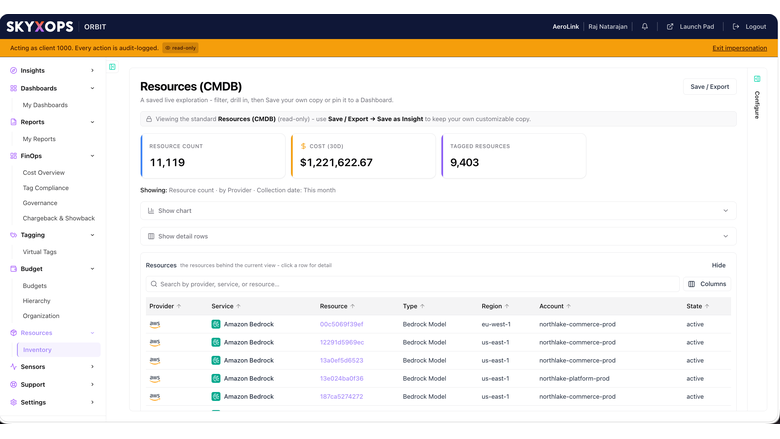Expand the Insights menu chevron
The image size is (780, 439).
tap(93, 71)
